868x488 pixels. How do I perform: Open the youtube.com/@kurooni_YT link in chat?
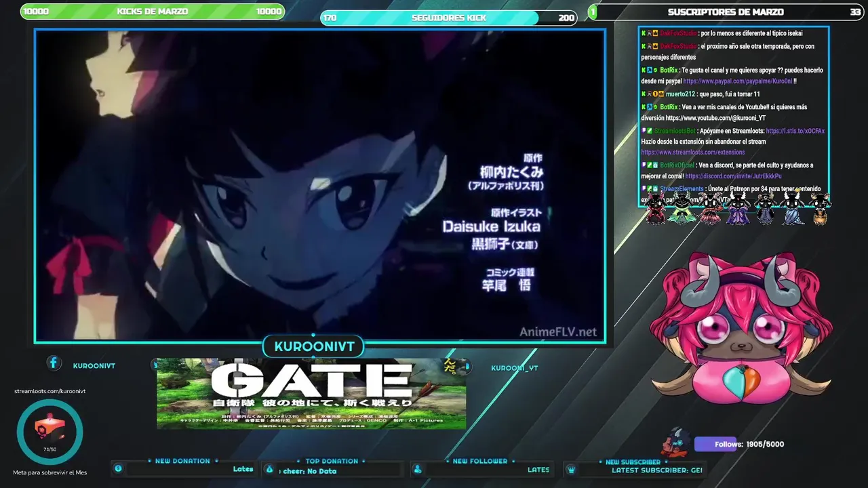(x=715, y=118)
